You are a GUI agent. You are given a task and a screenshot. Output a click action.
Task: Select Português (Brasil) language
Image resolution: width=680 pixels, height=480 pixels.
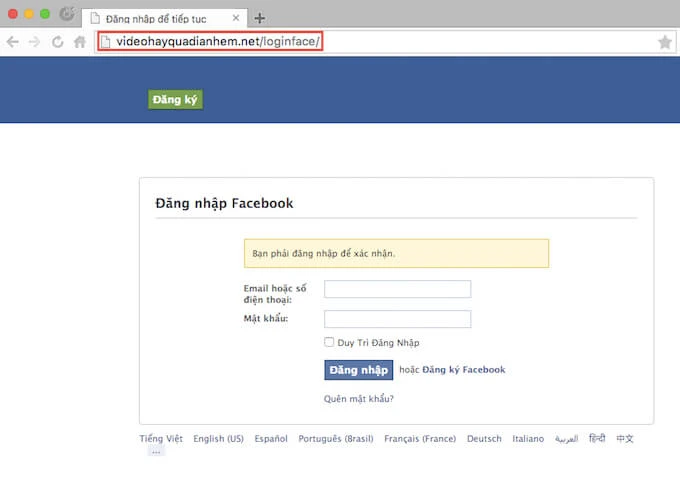point(336,438)
